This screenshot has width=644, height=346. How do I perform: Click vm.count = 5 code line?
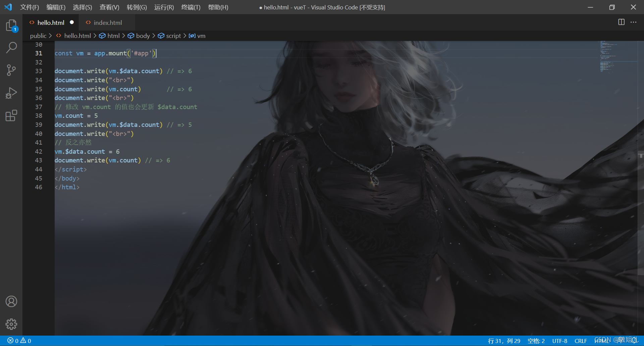76,115
